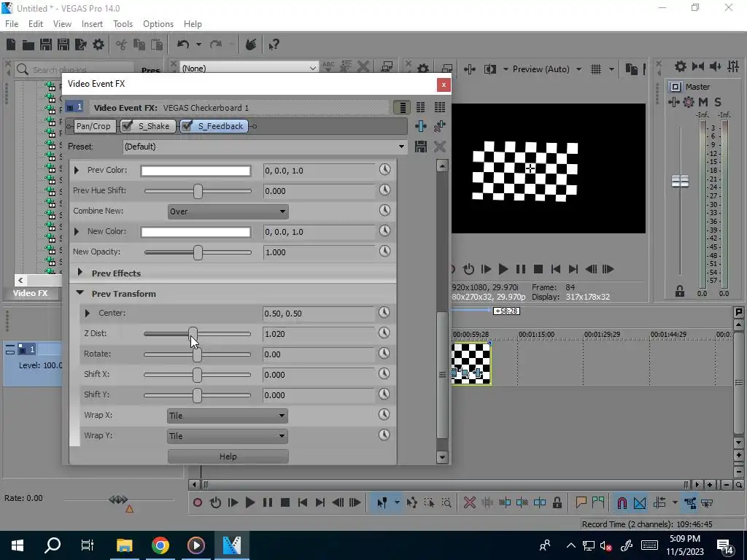Open preview overlays grid icon
This screenshot has height=560, width=747.
pyautogui.click(x=596, y=69)
